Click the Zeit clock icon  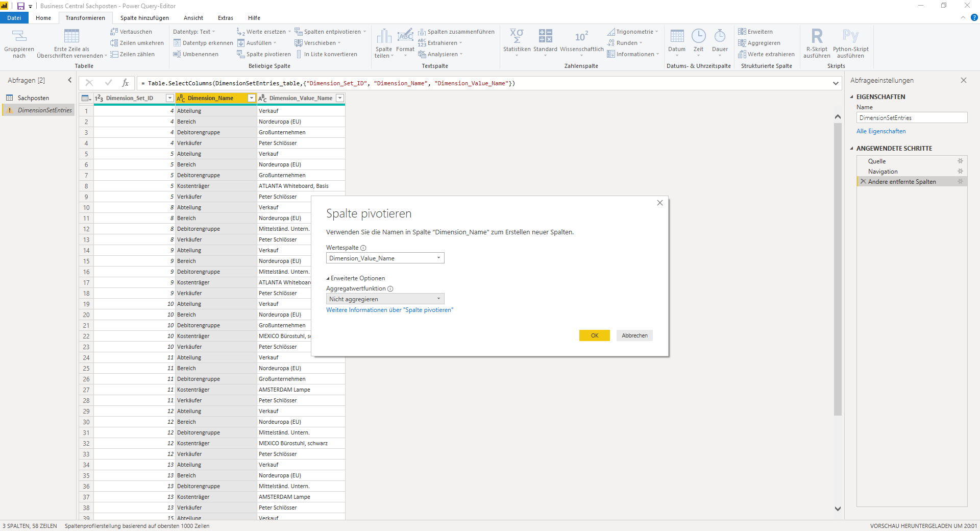(x=698, y=36)
